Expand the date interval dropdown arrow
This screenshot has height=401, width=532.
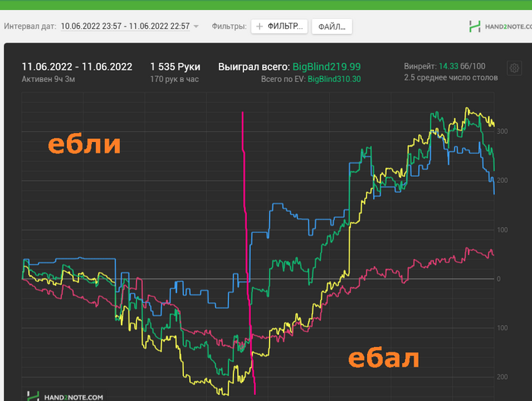196,27
